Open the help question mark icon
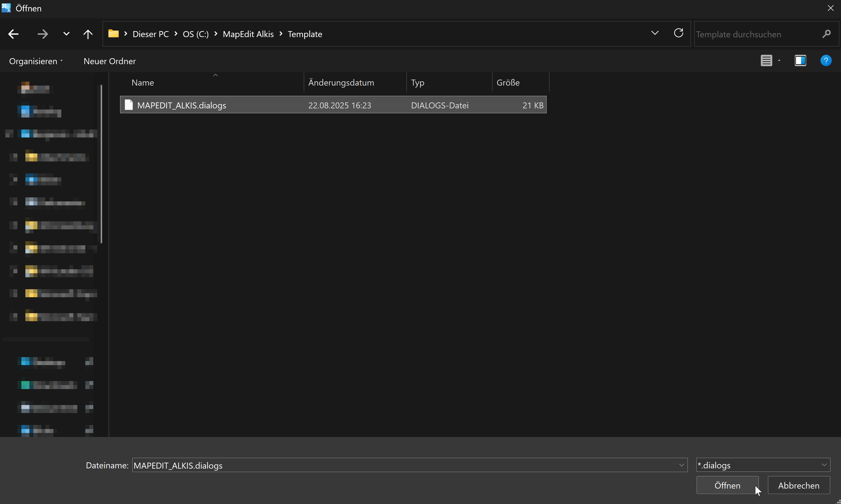The width and height of the screenshot is (841, 504). (826, 61)
